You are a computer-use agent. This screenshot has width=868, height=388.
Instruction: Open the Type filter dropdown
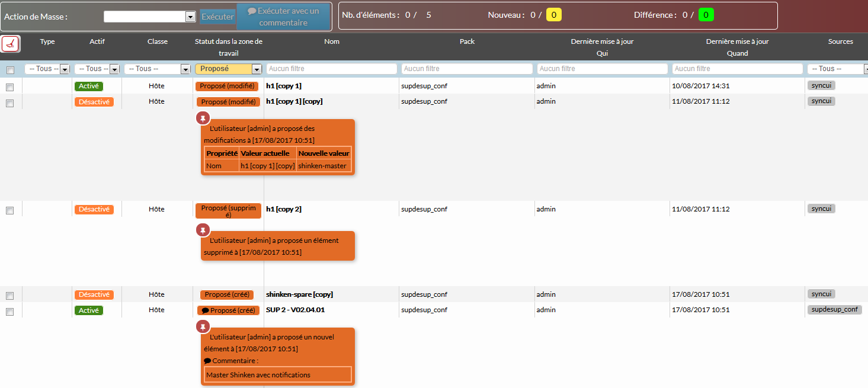click(x=47, y=69)
